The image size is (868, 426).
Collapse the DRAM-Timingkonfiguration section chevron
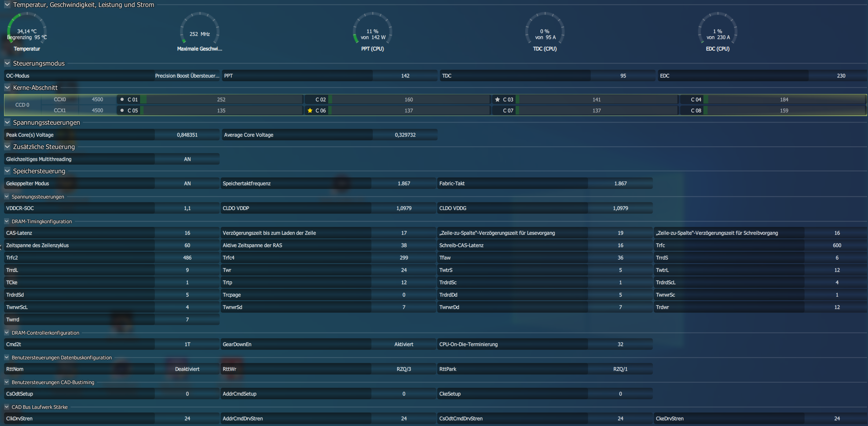7,221
